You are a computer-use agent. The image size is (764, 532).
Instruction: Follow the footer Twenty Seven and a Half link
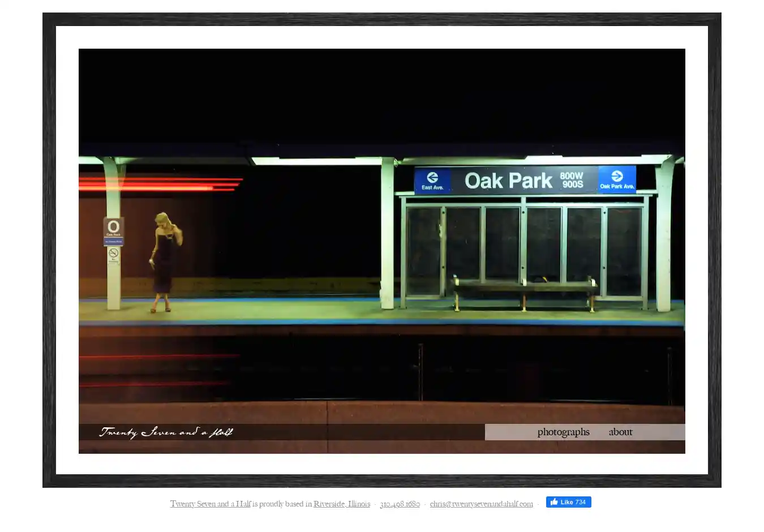tap(210, 504)
